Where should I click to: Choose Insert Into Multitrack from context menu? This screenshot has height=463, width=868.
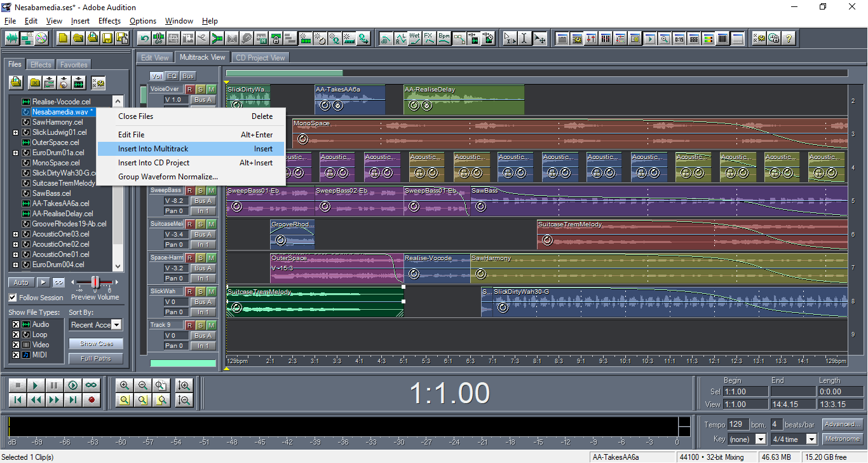[x=153, y=149]
